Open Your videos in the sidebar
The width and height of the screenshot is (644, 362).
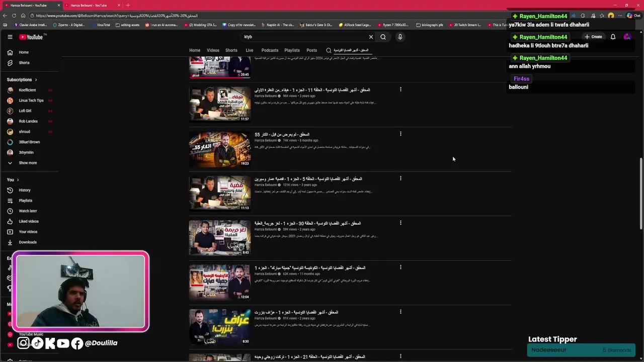pos(28,232)
